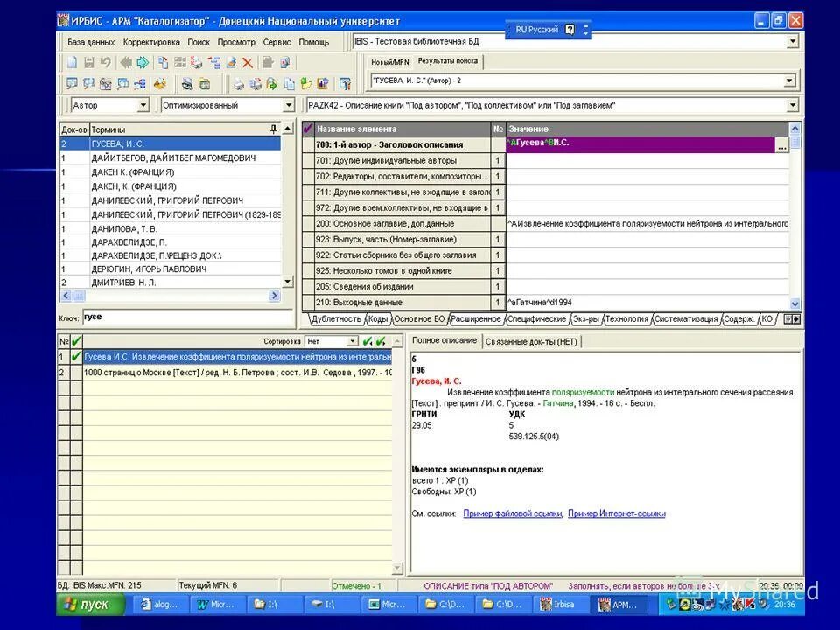The height and width of the screenshot is (630, 840).
Task: Select term ДЕРЮГИН, ИГОРЬ ПАВЛОВИЧ
Action: coord(171,269)
